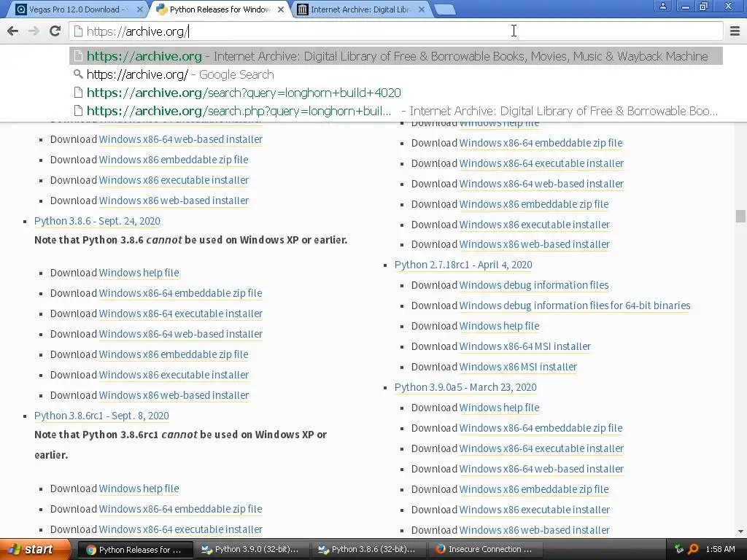Screen dimensions: 747x560
Task: Click debug information files for 64-bit binaries
Action: (575, 306)
